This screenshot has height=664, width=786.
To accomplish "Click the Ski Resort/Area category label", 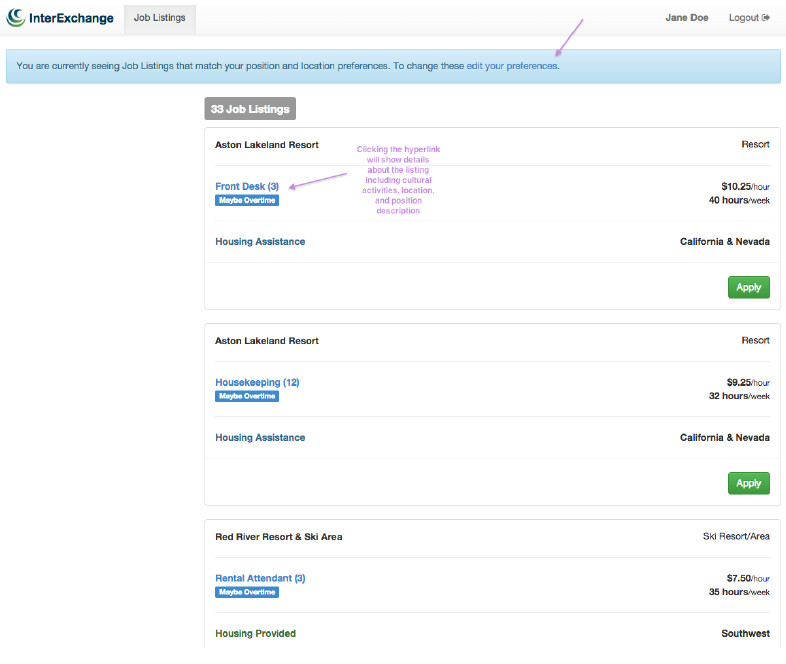I will (x=736, y=537).
